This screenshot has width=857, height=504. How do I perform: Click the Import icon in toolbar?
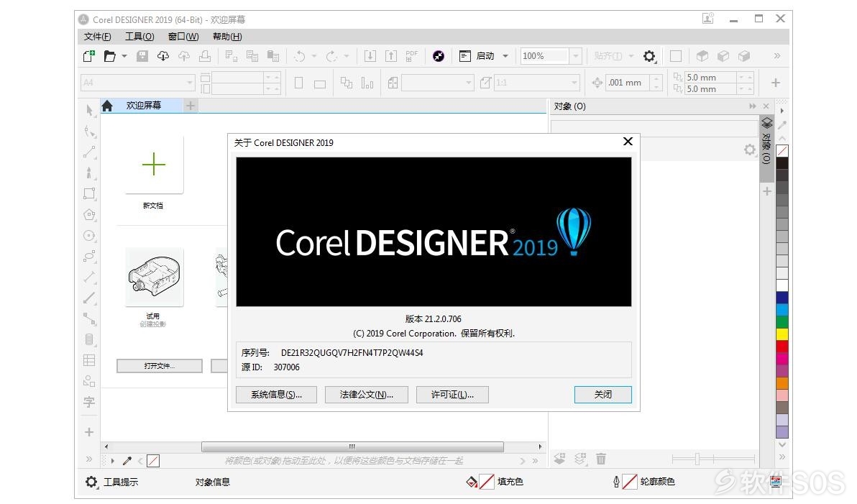(x=370, y=56)
